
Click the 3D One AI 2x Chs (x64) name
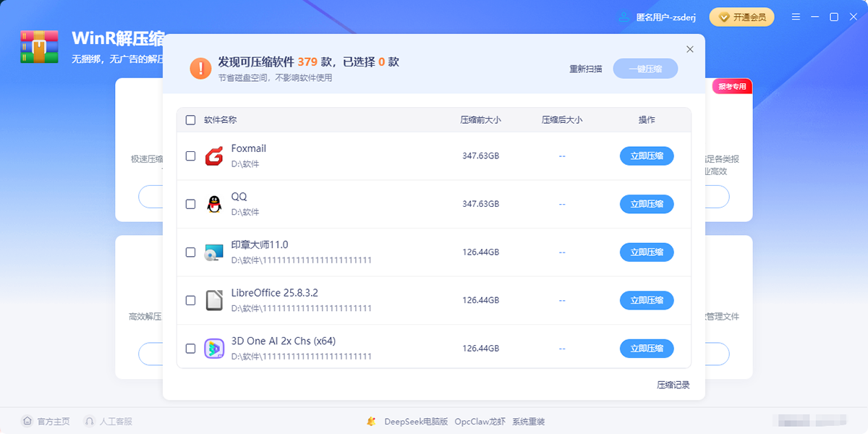284,341
